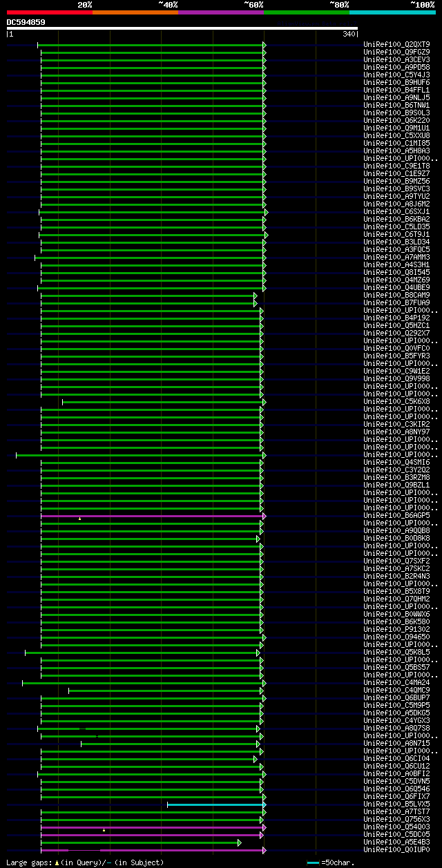This screenshot has height=868, width=442.
Task: Select the row label UniRef100_A9TYU2
Action: pos(396,196)
